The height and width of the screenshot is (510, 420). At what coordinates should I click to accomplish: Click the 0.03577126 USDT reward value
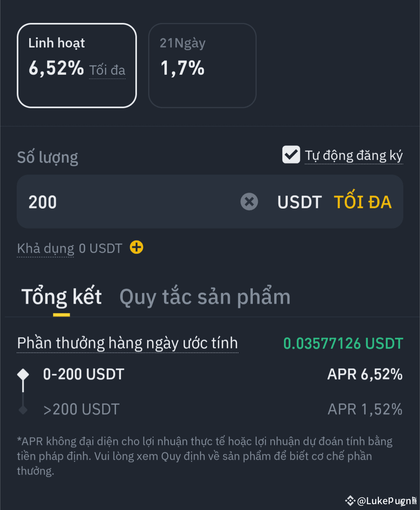coord(343,343)
